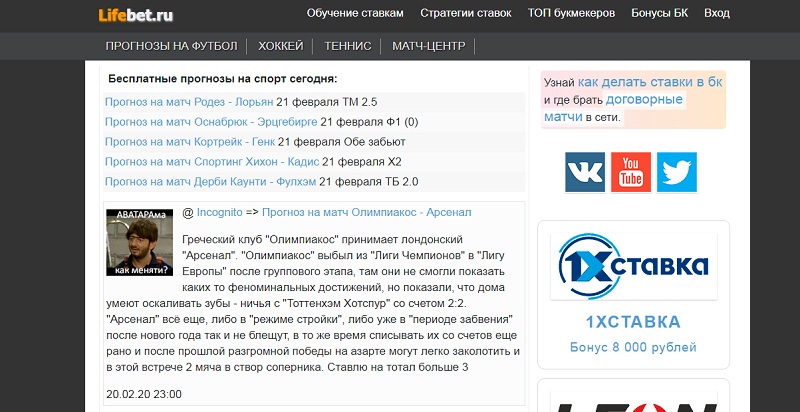This screenshot has width=800, height=412.
Task: Open ТОП букмекеров page
Action: point(571,14)
